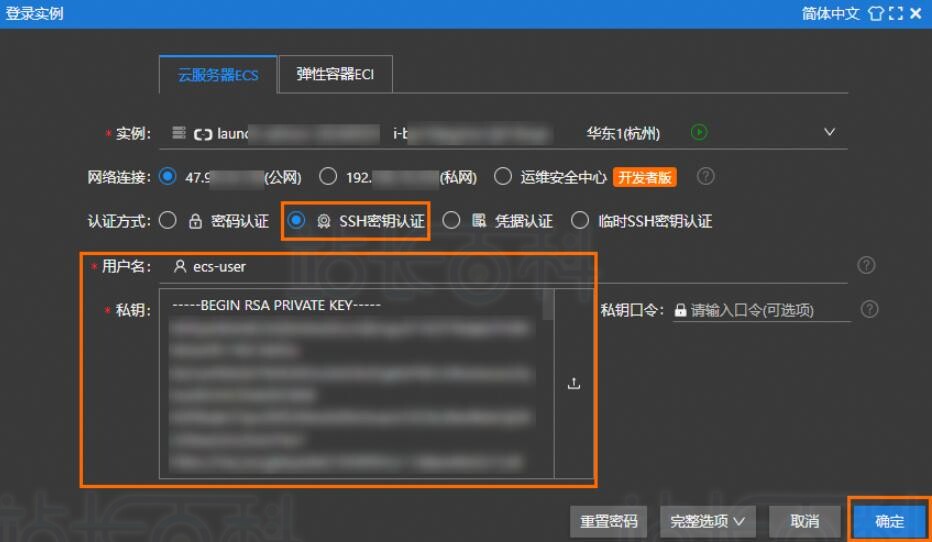
Task: Select the 云服务器ECS tab
Action: pyautogui.click(x=218, y=75)
